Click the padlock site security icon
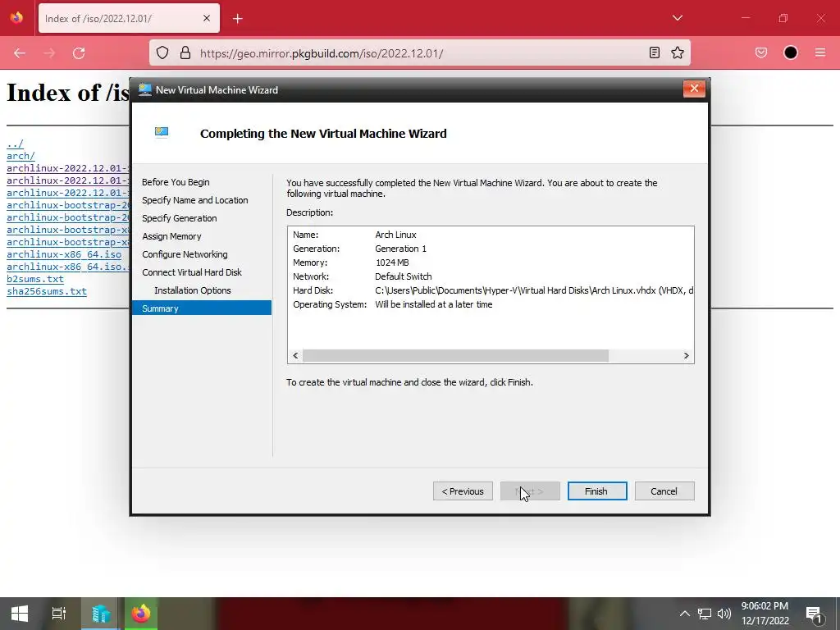The width and height of the screenshot is (840, 630). 185,53
